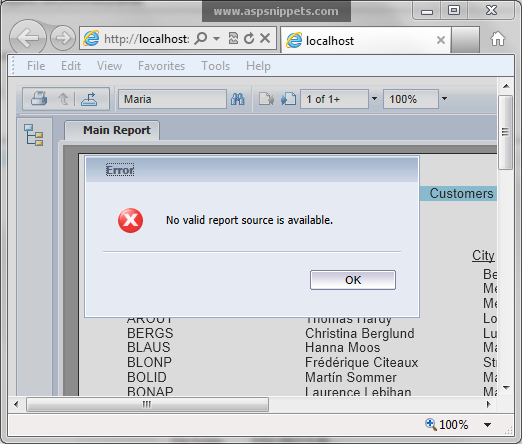Click the Customers report heading

click(461, 193)
